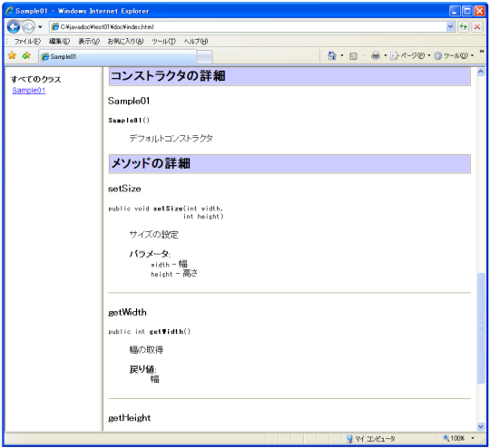The image size is (490, 448).
Task: Click the 幅の取得 description text
Action: 146,349
